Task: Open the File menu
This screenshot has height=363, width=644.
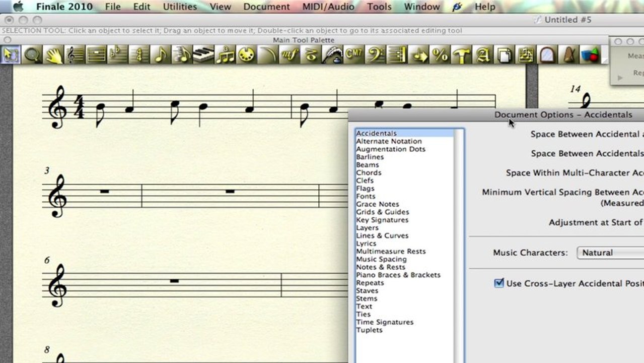Action: [113, 7]
